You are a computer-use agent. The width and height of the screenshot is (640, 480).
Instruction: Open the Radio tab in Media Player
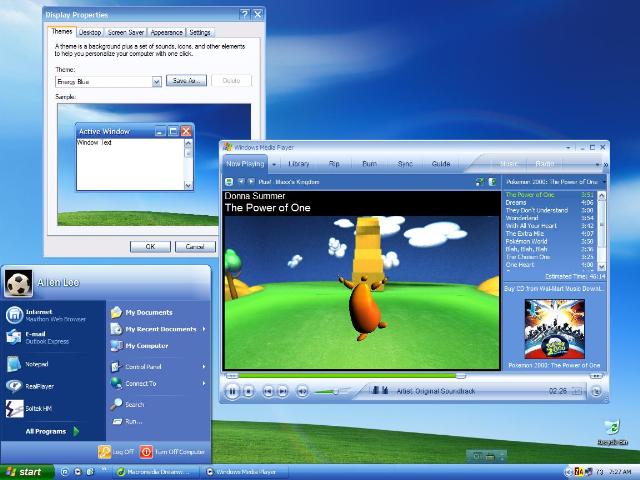[x=544, y=164]
